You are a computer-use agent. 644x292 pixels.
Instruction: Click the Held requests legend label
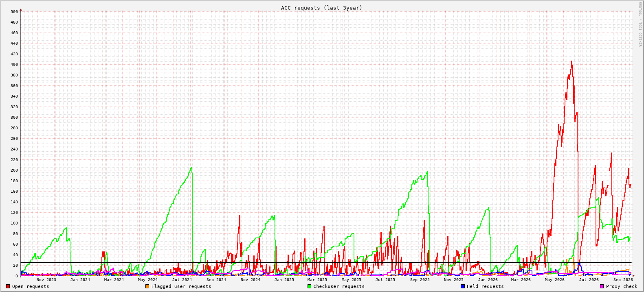[485, 287]
